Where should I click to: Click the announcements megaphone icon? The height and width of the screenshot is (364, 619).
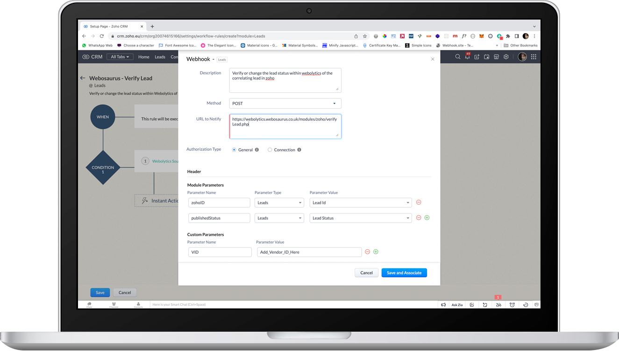(x=443, y=305)
